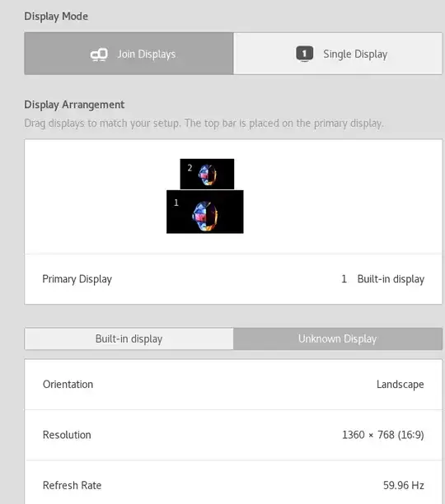Click the Resolution row label
This screenshot has width=445, height=504.
pyautogui.click(x=67, y=435)
